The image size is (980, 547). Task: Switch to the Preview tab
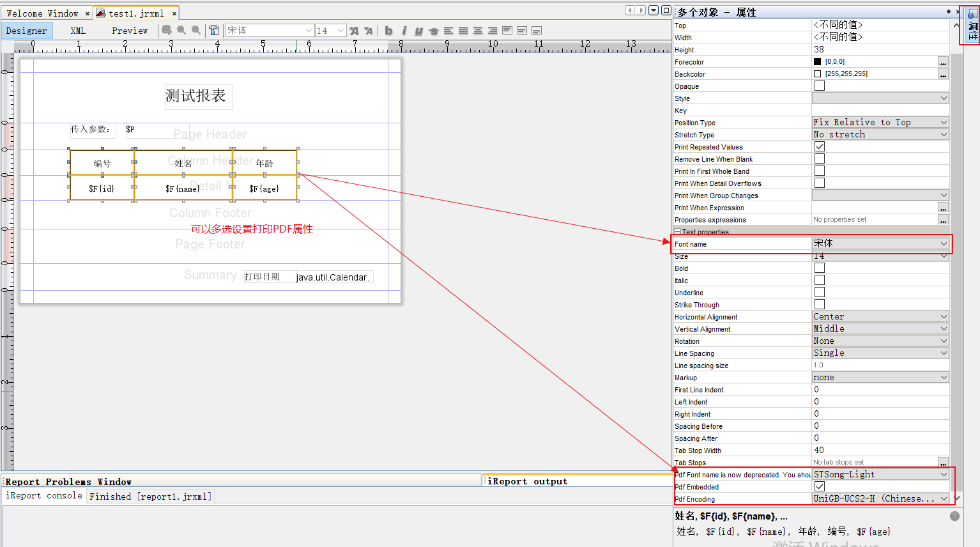click(130, 31)
